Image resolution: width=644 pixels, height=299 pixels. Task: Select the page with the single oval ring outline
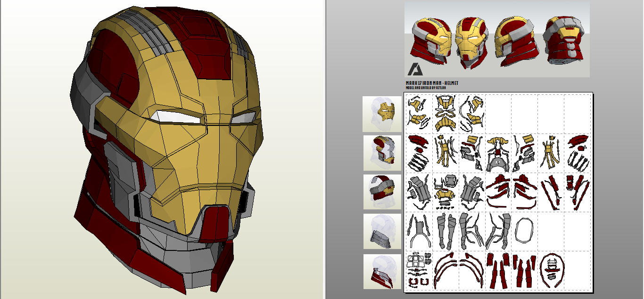click(x=525, y=231)
